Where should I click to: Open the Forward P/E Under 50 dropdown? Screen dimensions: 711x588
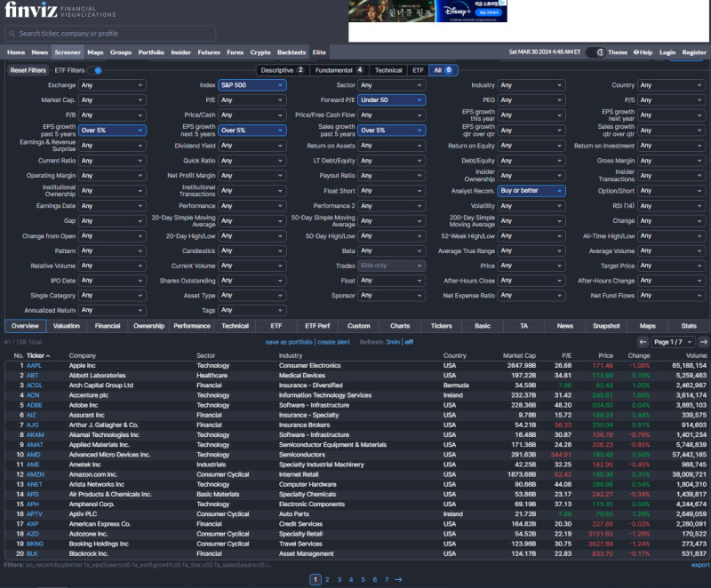click(392, 100)
